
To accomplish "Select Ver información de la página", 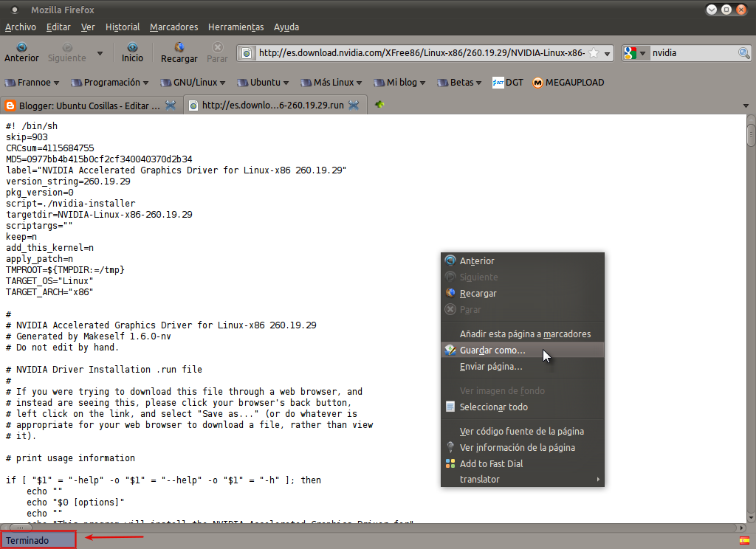I will pyautogui.click(x=522, y=448).
